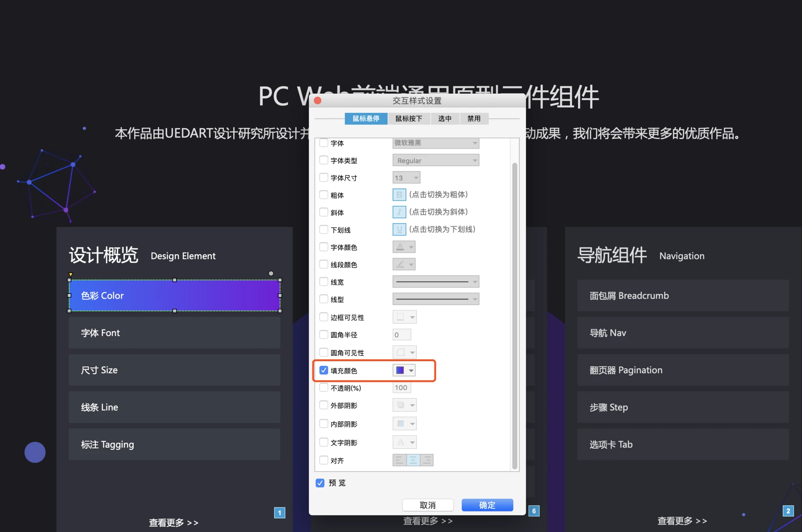The image size is (802, 532).
Task: Switch to 选中 selected state tab
Action: click(444, 118)
